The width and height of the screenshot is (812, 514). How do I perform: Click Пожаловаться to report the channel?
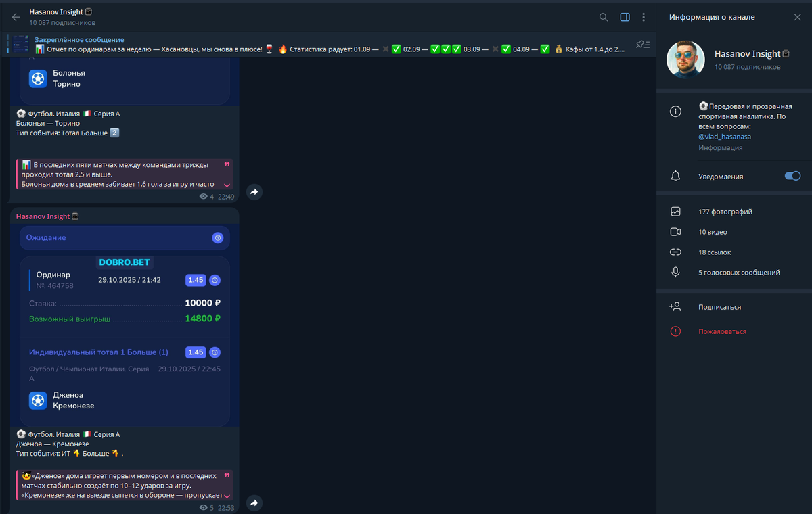tap(722, 331)
